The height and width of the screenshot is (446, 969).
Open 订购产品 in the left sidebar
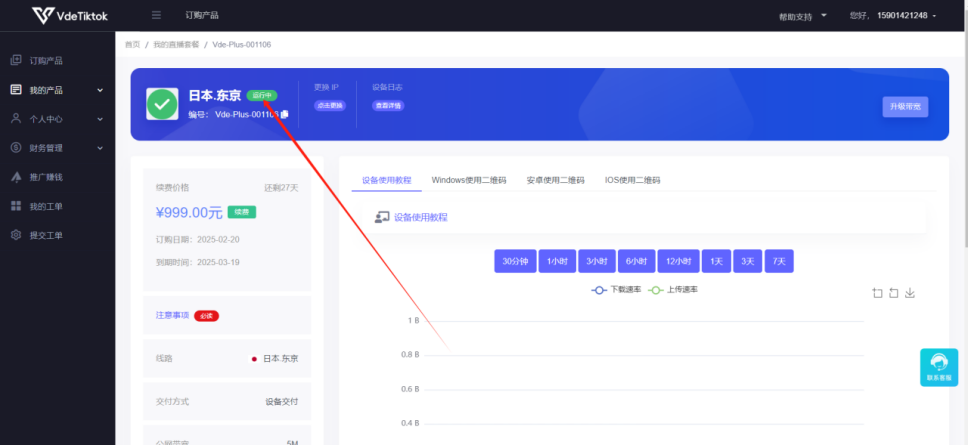[46, 60]
